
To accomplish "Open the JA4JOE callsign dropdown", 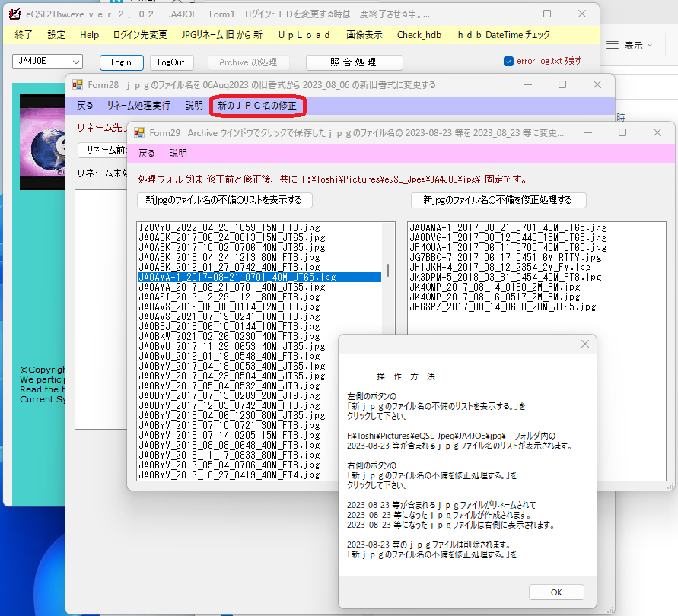I will [48, 62].
